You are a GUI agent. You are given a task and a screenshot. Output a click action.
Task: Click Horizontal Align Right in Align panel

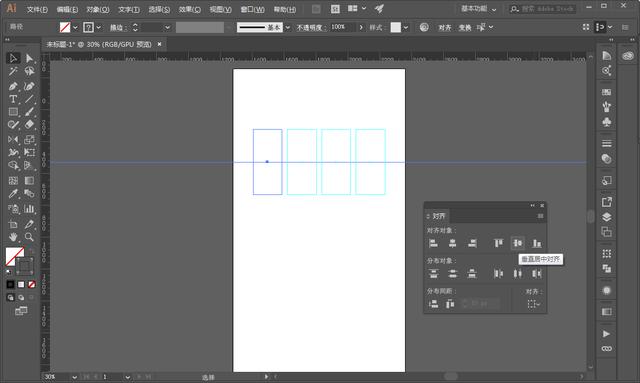coord(472,243)
